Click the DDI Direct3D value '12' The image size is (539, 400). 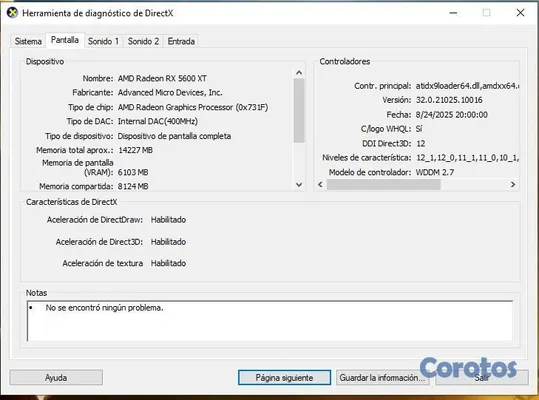421,143
